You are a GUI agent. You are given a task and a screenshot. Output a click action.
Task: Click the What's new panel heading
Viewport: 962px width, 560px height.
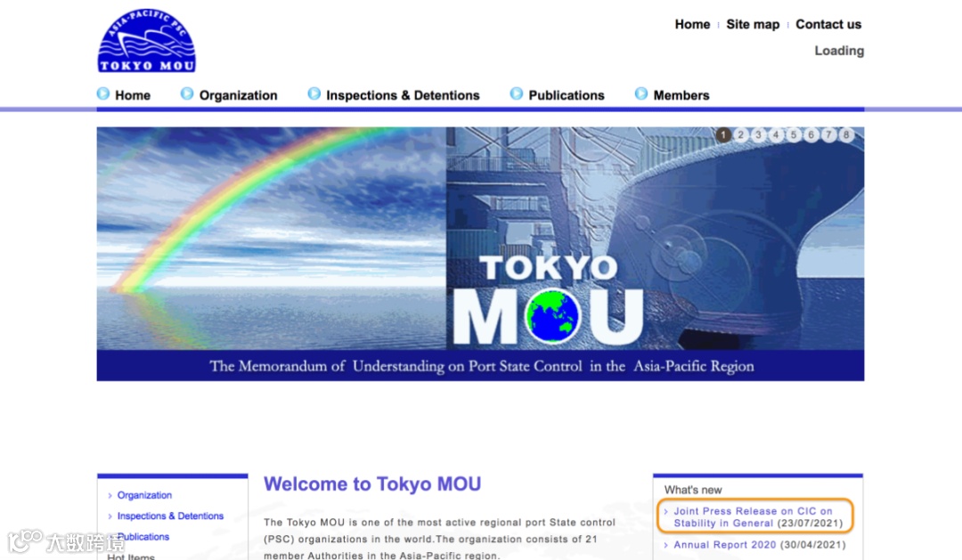693,490
